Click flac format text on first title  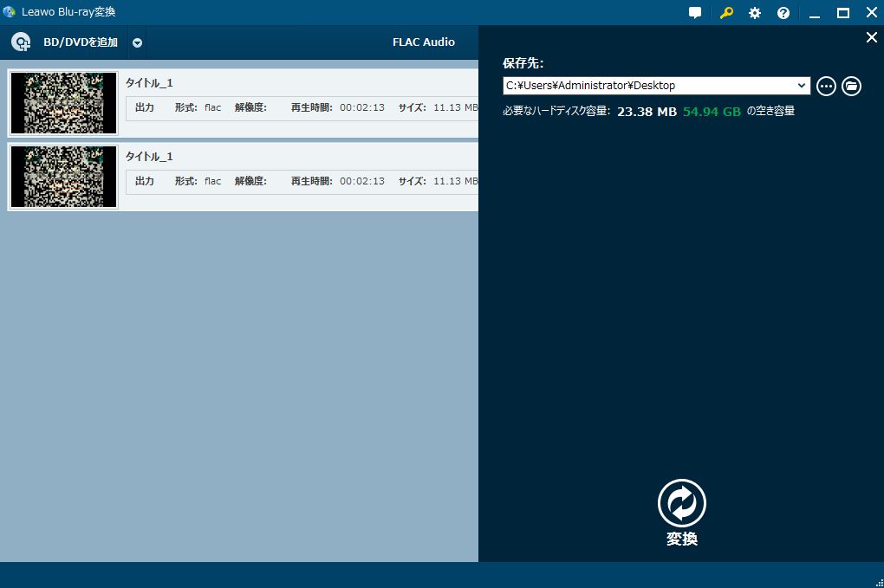pos(212,107)
